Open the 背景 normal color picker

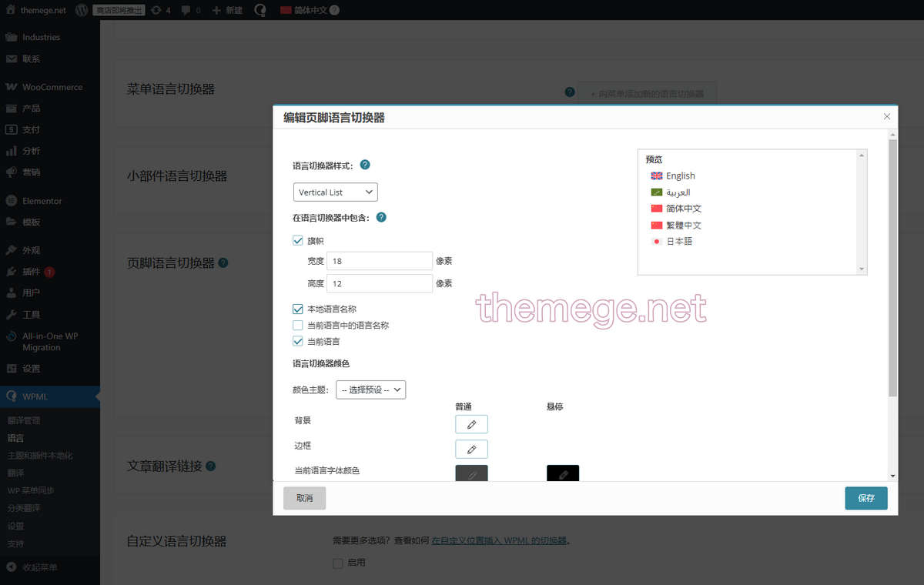(471, 424)
